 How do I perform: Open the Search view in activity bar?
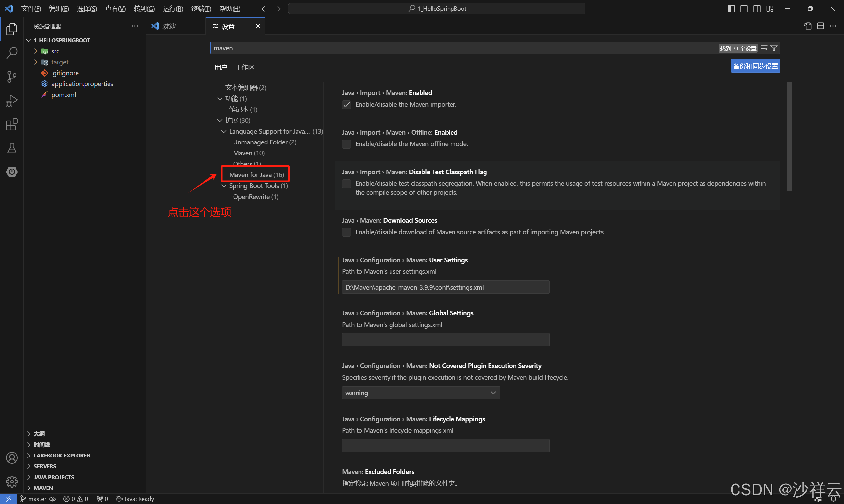12,53
